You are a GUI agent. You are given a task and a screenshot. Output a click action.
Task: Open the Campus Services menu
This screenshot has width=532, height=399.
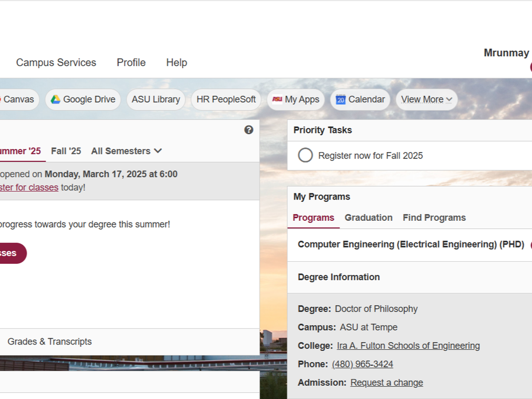(56, 63)
